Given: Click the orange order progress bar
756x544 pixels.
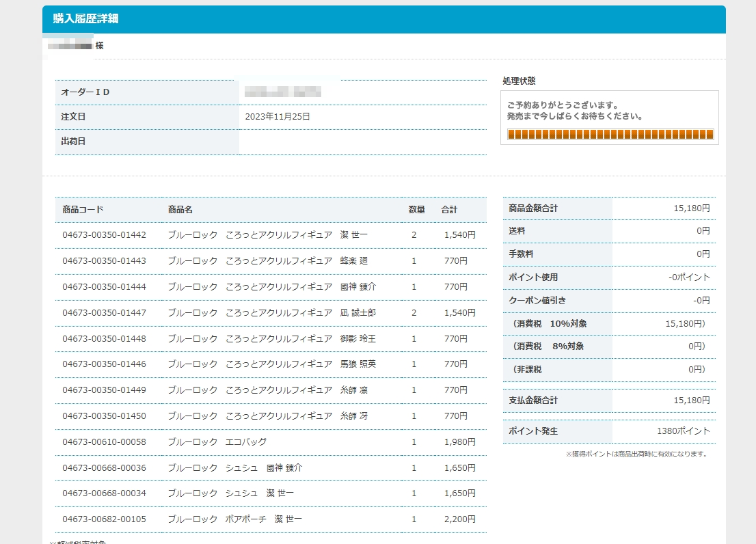Looking at the screenshot, I should [610, 135].
